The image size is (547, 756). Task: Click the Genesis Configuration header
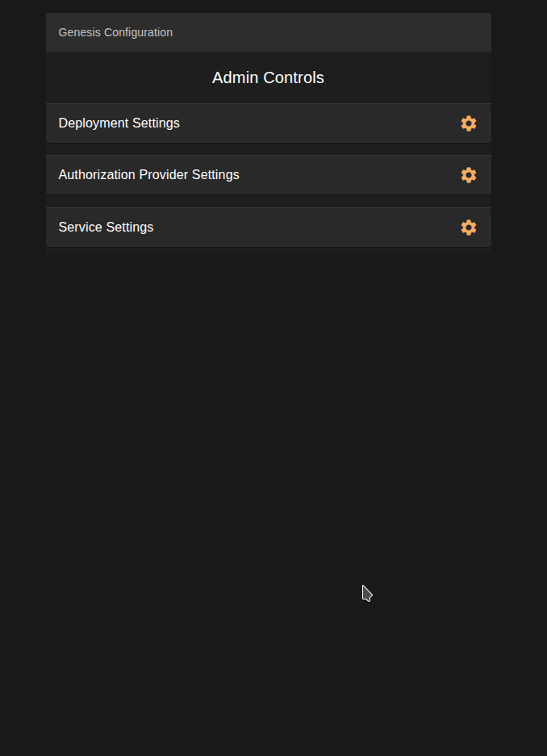pos(115,32)
